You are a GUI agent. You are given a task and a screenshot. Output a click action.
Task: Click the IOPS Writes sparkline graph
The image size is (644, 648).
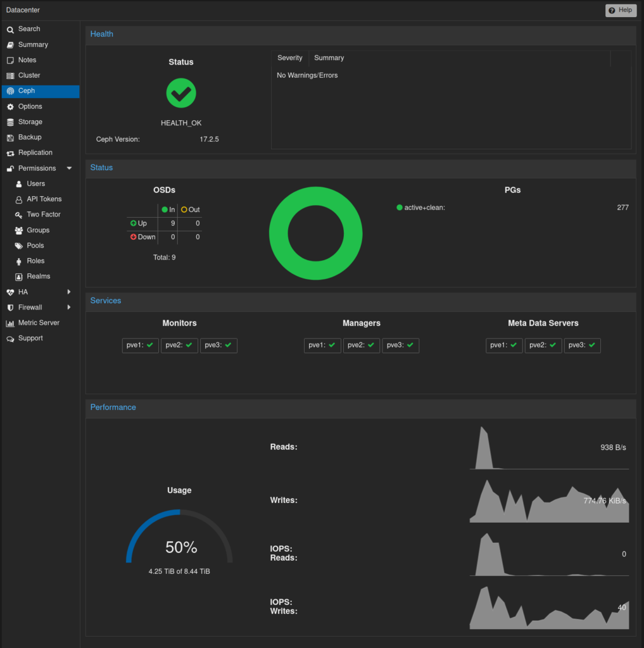tap(549, 607)
